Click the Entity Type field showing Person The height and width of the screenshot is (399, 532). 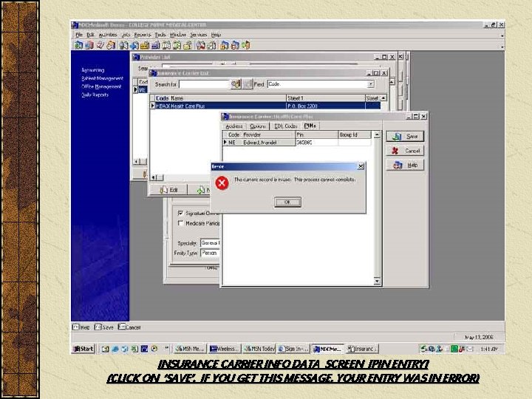pos(211,253)
